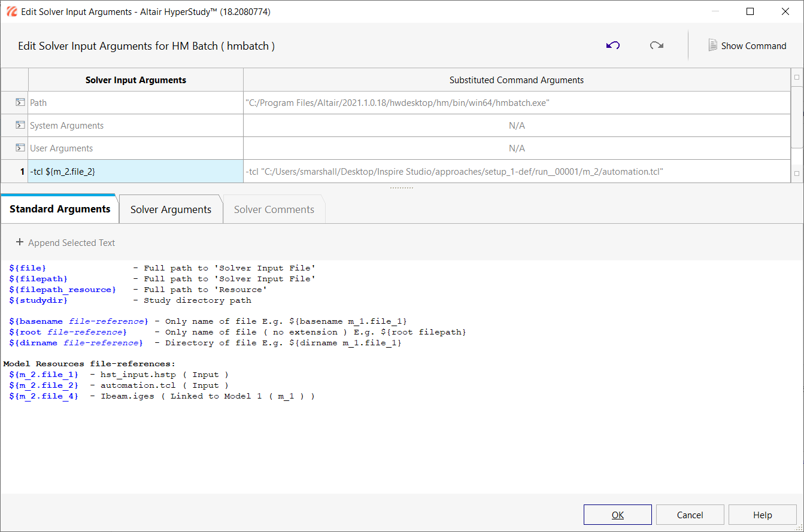Select the Standard Arguments tab
The width and height of the screenshot is (804, 532).
tap(60, 209)
